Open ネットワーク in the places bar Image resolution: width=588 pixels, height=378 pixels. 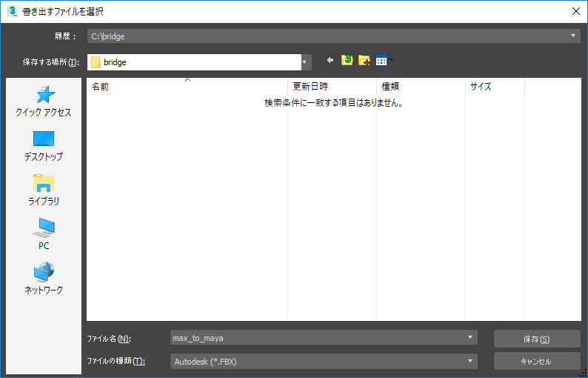(x=44, y=279)
